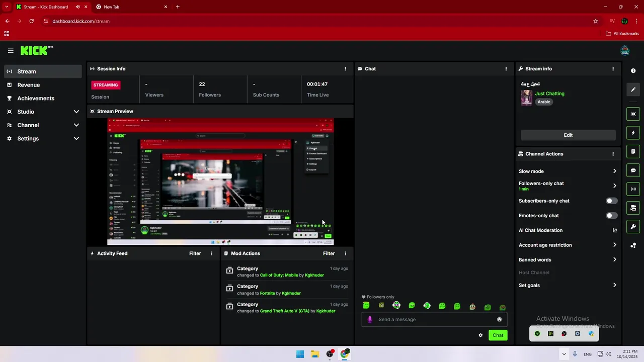The height and width of the screenshot is (362, 644).
Task: Open the Grand Theft Auto V (GTA) link
Action: [285, 311]
